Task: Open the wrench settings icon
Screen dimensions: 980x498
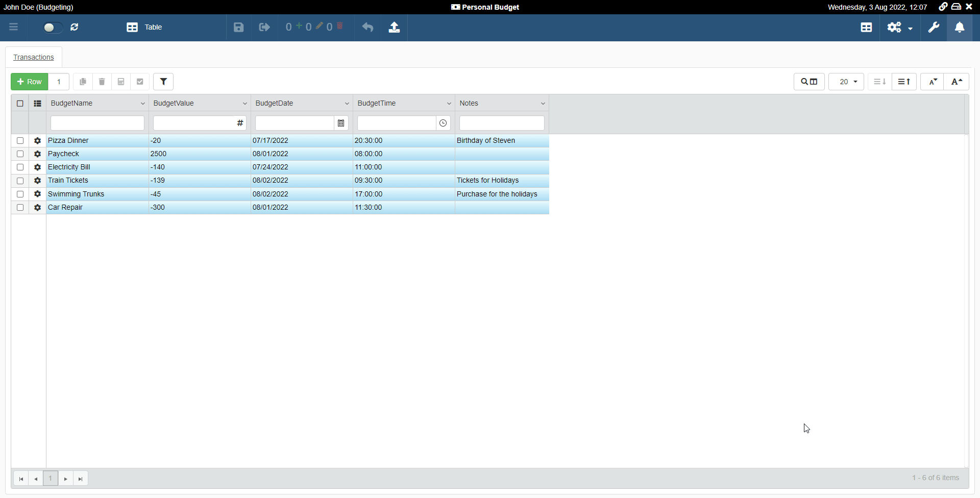Action: pyautogui.click(x=934, y=28)
